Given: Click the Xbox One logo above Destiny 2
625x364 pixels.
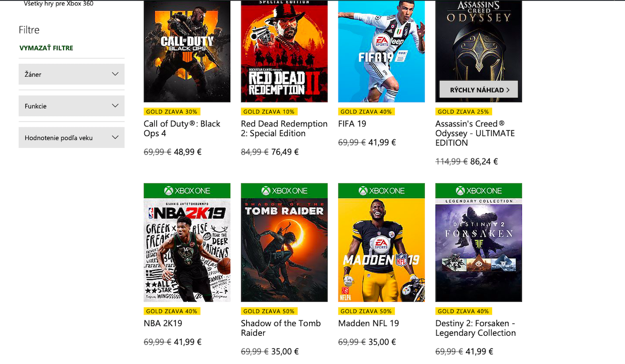Looking at the screenshot, I should [x=479, y=191].
